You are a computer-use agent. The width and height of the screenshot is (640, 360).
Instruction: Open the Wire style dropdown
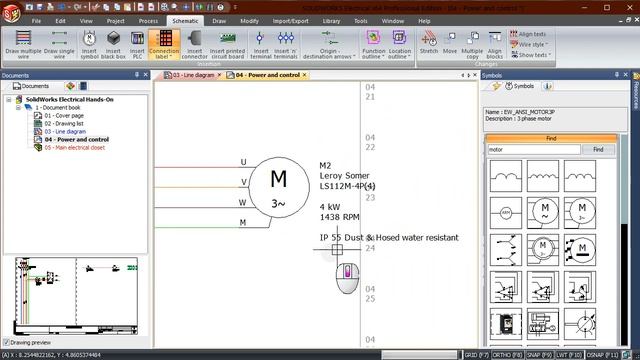529,44
